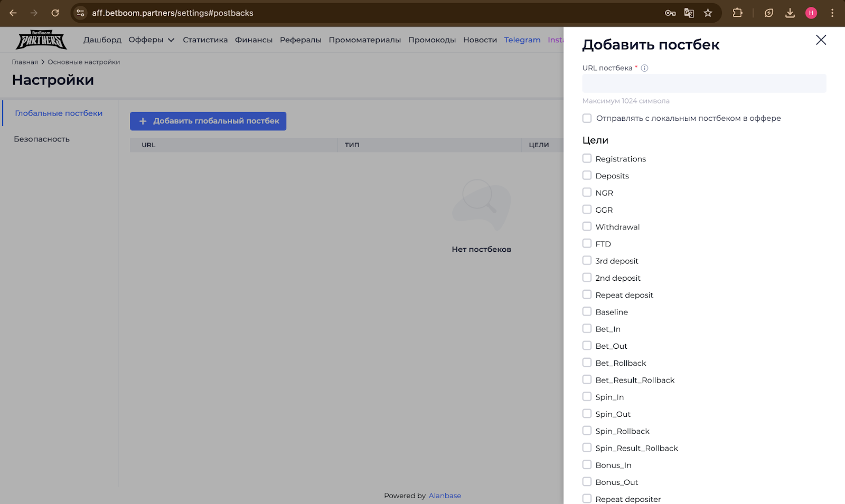Viewport: 845px width, 504px height.
Task: Tick the Bonus_In checkbox
Action: tap(587, 464)
